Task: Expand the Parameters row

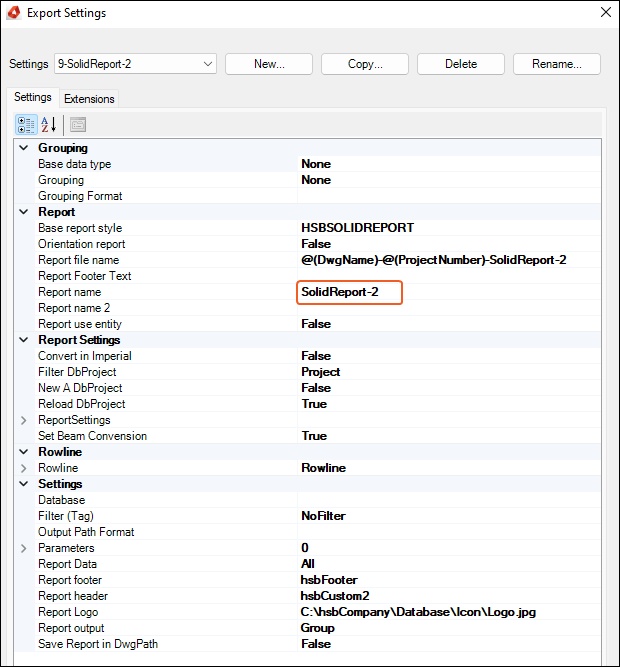Action: [x=24, y=548]
